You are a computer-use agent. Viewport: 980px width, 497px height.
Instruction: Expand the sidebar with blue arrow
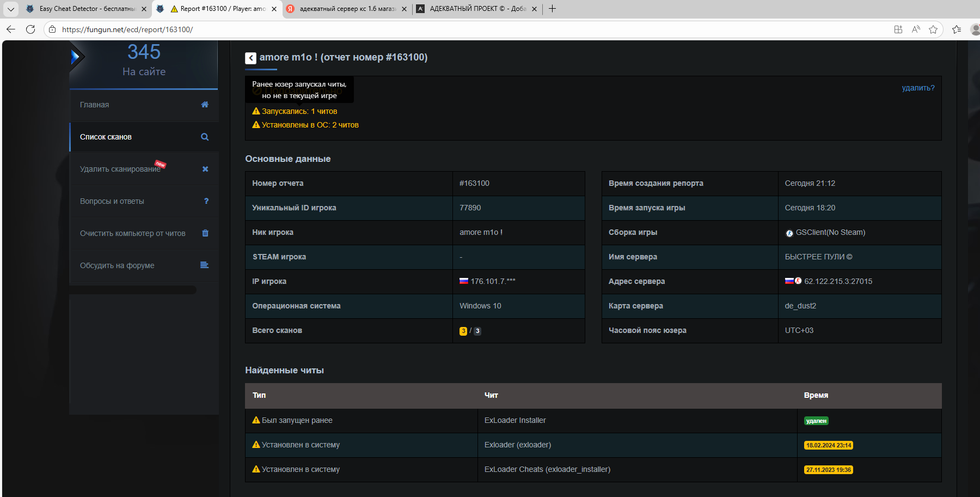[x=76, y=57]
